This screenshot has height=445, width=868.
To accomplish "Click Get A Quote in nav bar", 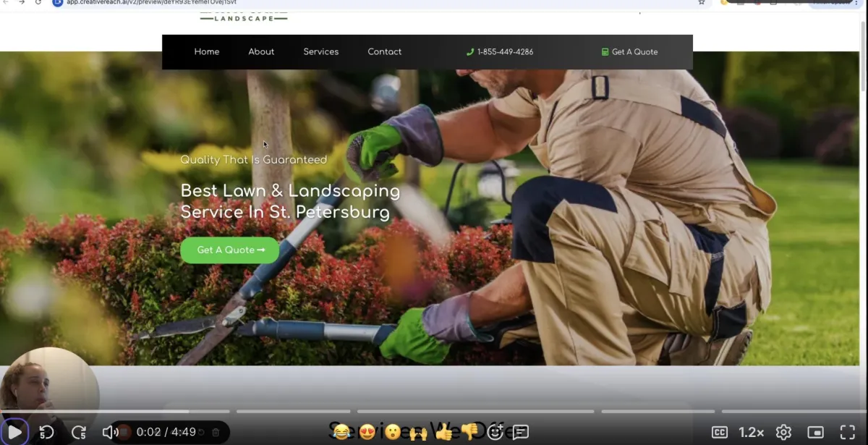I will point(630,52).
